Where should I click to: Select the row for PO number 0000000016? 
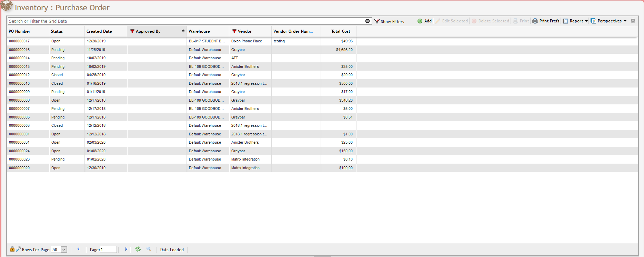(x=20, y=50)
